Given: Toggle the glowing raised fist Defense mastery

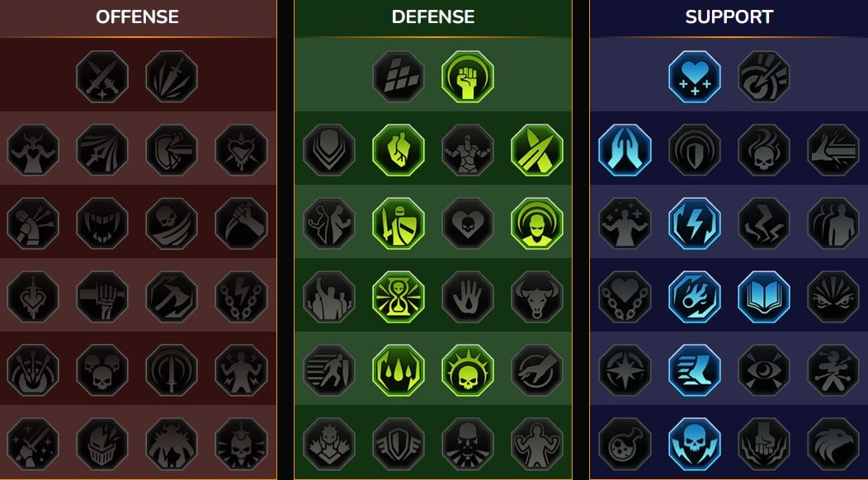Looking at the screenshot, I should click(x=468, y=77).
